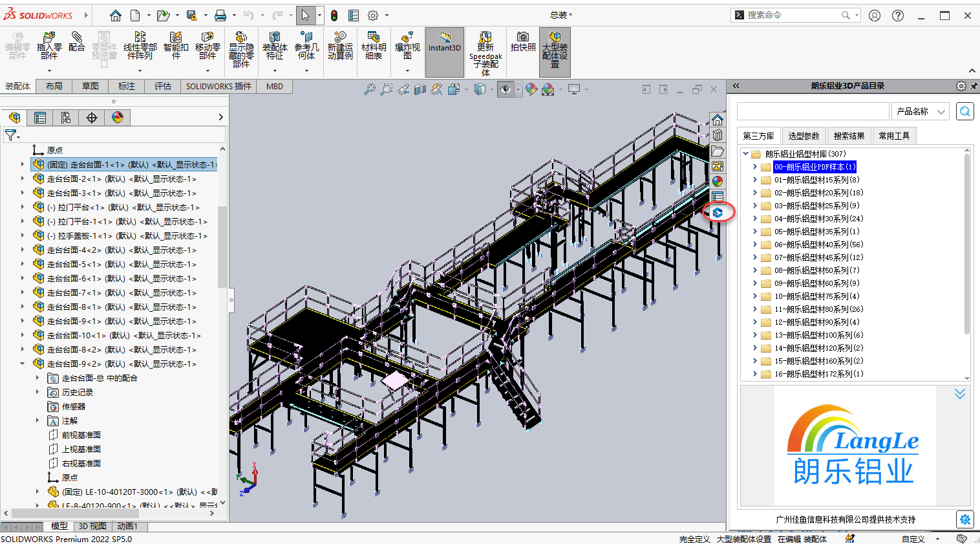This screenshot has width=980, height=544.
Task: Click Update Speedpak subassemblies
Action: [485, 53]
